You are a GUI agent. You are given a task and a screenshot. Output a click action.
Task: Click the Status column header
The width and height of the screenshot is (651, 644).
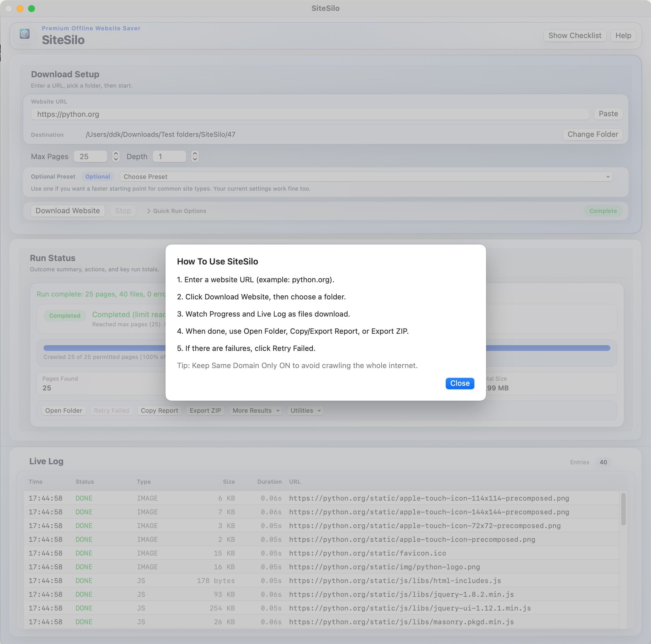(84, 482)
